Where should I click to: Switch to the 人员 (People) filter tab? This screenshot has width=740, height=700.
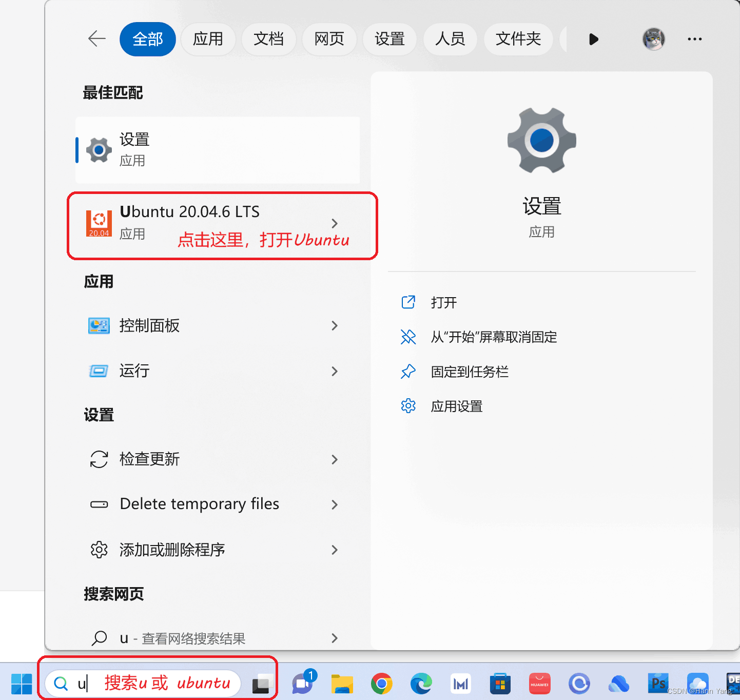point(450,39)
